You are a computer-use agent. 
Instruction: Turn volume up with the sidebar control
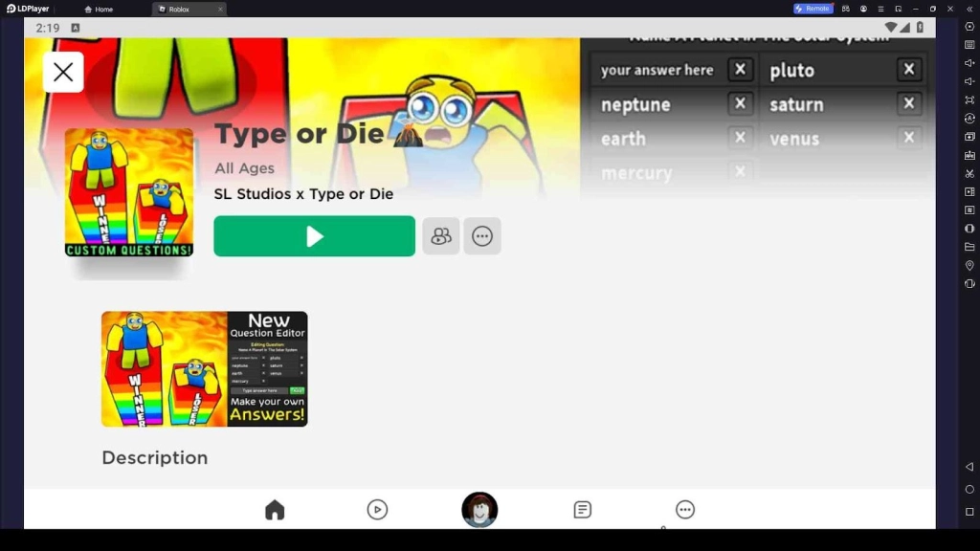pos(969,62)
